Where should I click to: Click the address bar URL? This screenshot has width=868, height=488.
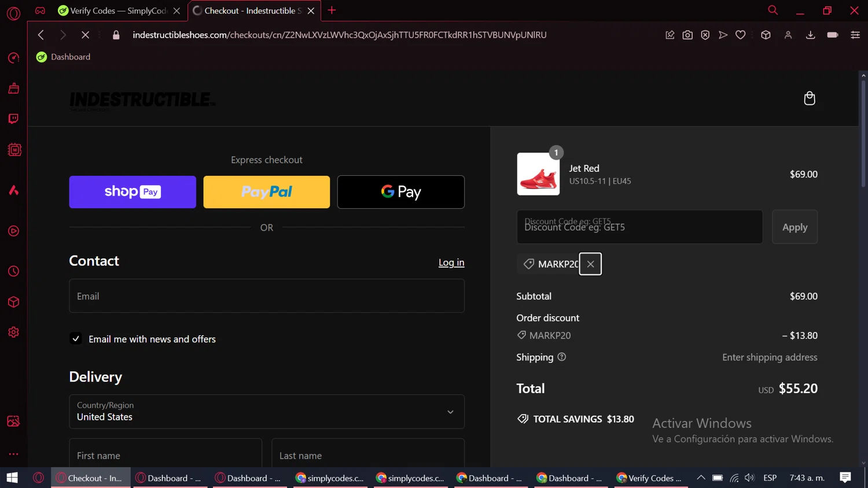click(340, 35)
